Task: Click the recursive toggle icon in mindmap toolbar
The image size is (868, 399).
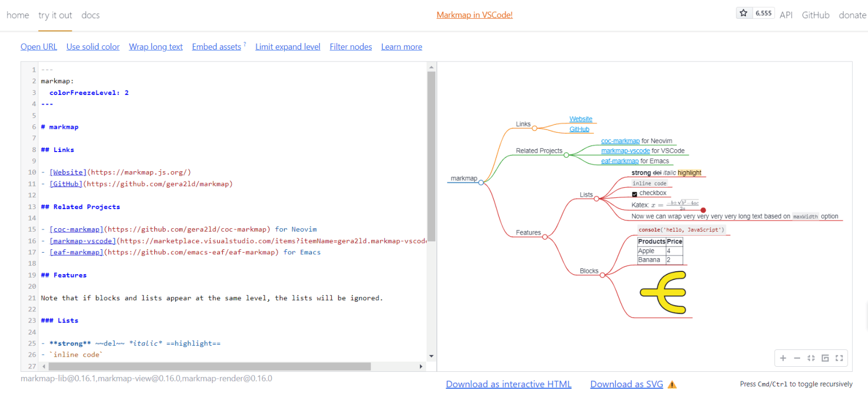Action: click(x=825, y=358)
